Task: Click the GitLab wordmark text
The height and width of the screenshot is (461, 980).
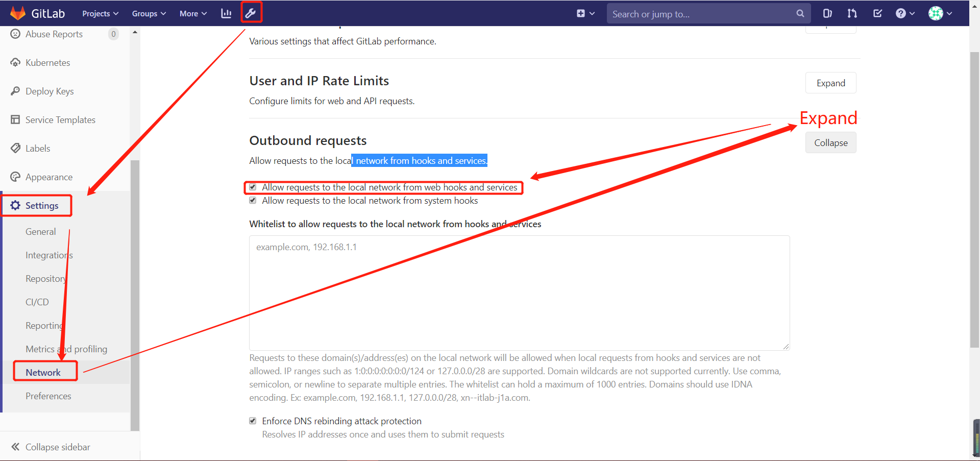Action: click(48, 14)
